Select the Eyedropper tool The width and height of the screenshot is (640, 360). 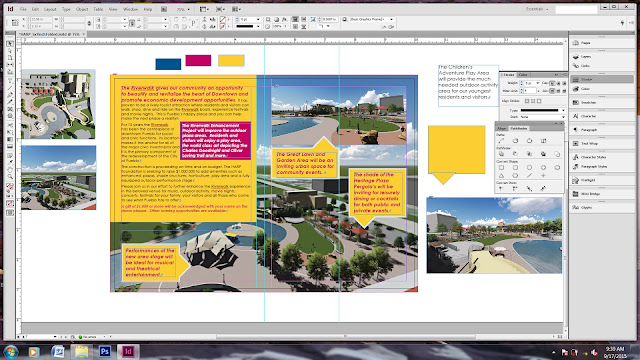point(10,162)
